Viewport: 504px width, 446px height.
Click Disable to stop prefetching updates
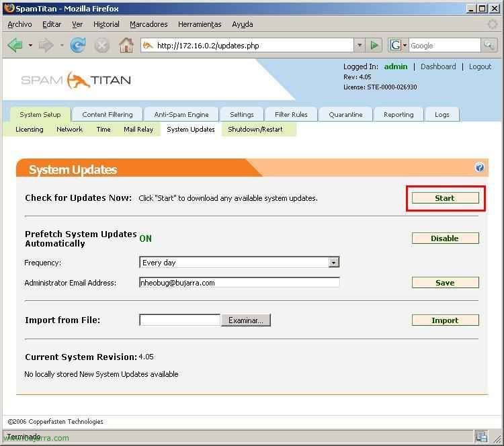pyautogui.click(x=445, y=238)
